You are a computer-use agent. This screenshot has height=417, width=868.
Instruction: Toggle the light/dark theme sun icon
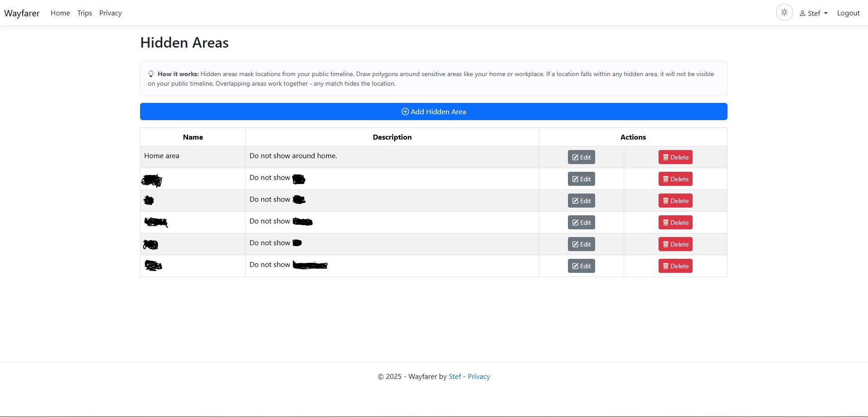pos(784,13)
